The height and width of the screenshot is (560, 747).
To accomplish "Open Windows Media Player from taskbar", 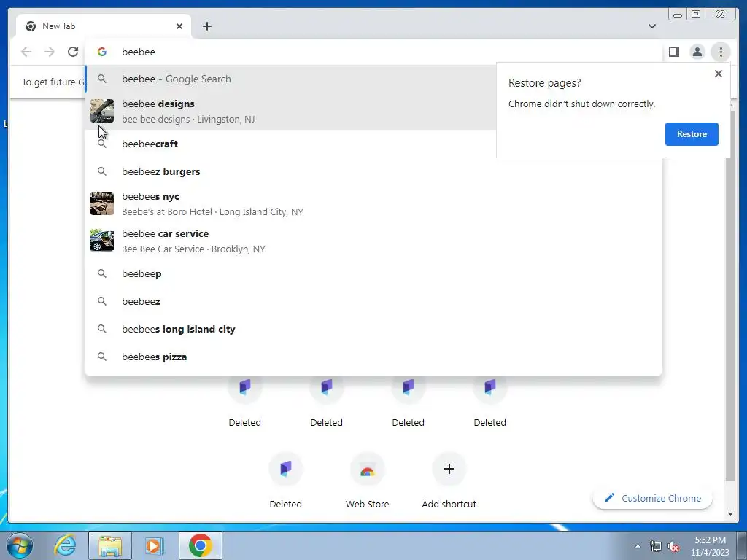I will [154, 545].
